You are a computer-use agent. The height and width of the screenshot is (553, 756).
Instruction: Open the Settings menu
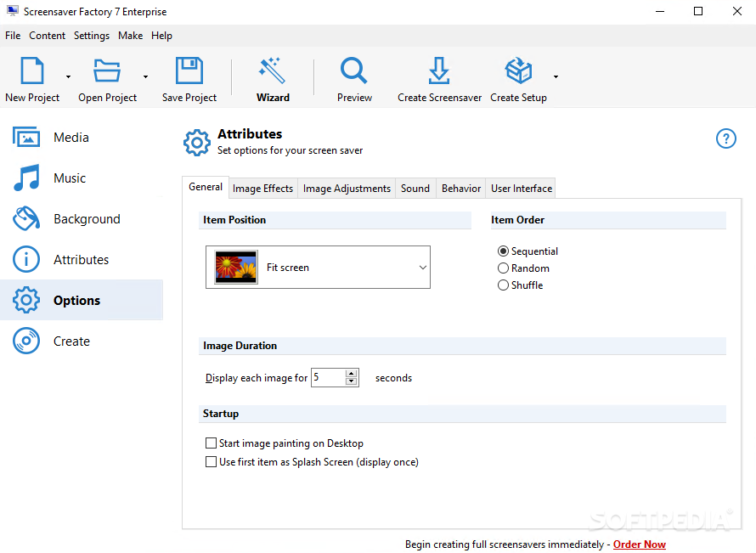(x=92, y=36)
